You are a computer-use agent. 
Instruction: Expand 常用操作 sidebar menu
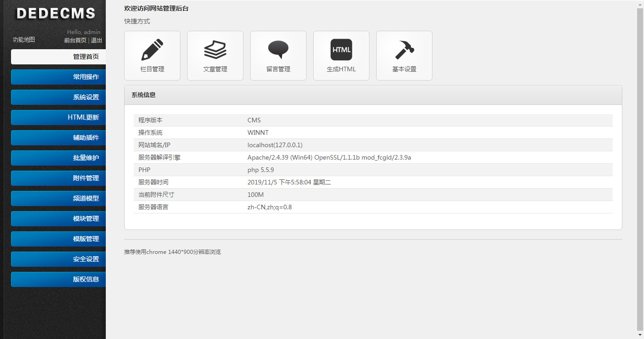[x=58, y=77]
